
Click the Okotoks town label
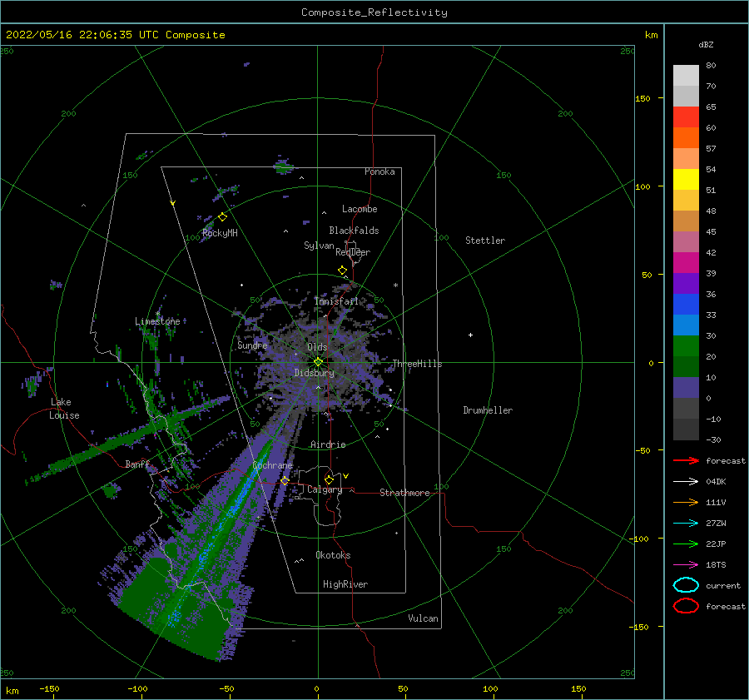[x=333, y=555]
